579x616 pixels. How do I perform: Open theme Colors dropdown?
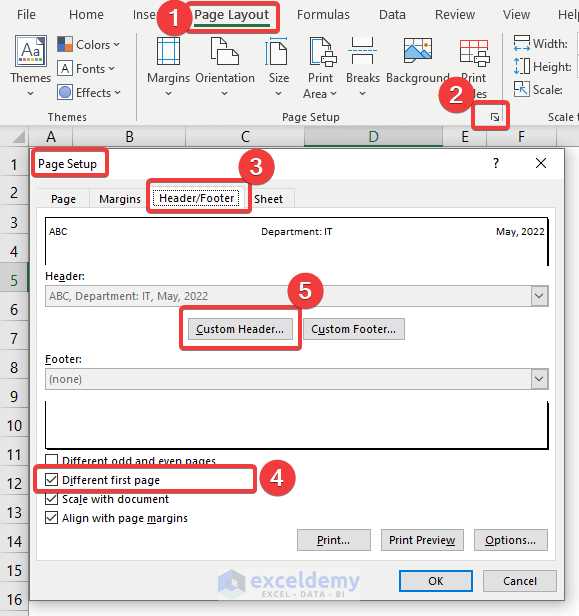click(x=88, y=45)
